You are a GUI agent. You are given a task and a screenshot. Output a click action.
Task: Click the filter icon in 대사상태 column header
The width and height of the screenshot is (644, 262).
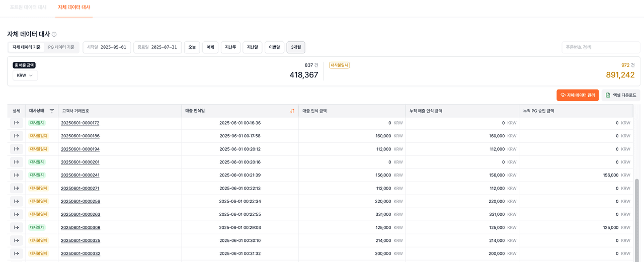(x=52, y=111)
